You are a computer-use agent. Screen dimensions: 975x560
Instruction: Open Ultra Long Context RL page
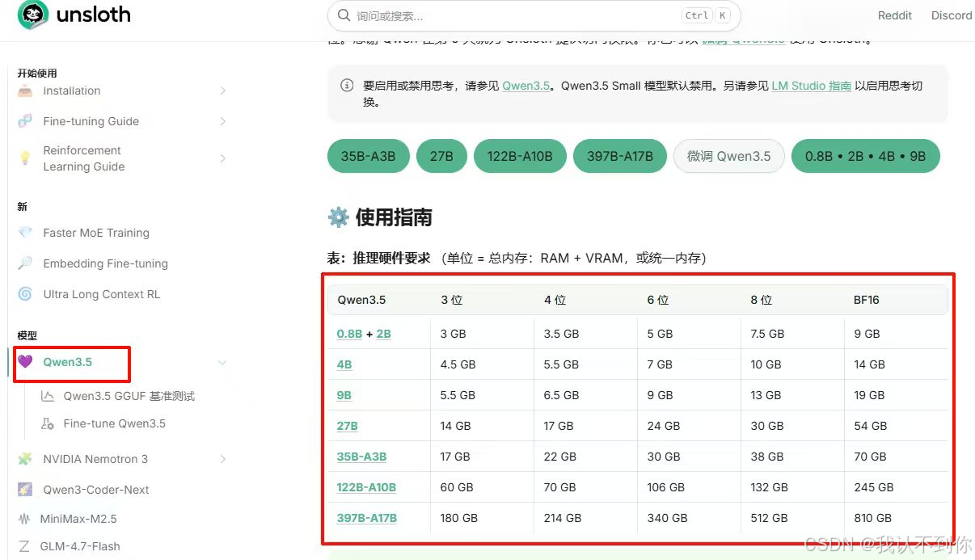point(102,294)
